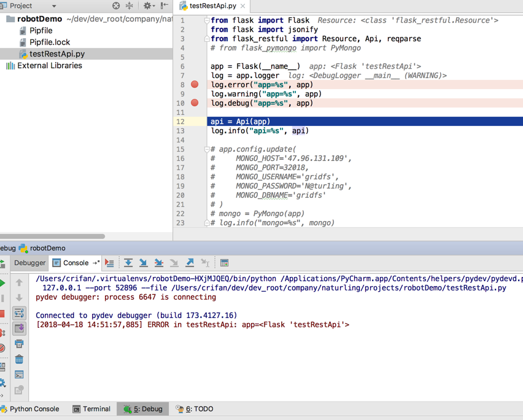This screenshot has height=420, width=523.
Task: Open the Project view dropdown
Action: point(54,6)
